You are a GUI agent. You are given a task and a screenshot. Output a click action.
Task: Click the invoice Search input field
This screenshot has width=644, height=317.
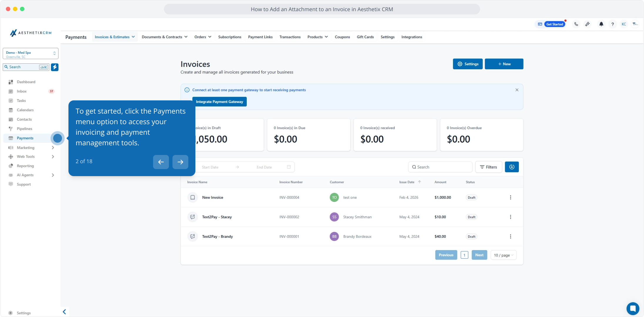click(441, 167)
